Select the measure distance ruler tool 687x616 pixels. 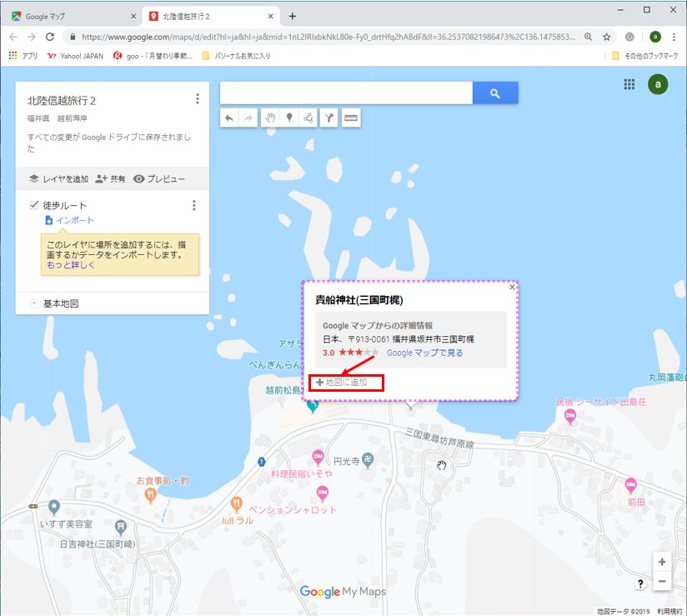[351, 118]
